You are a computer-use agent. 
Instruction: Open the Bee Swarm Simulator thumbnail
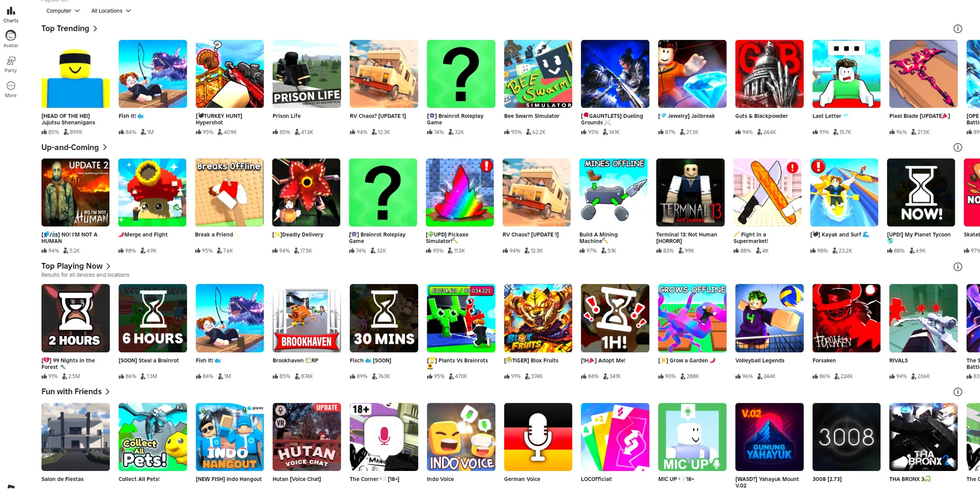(538, 74)
